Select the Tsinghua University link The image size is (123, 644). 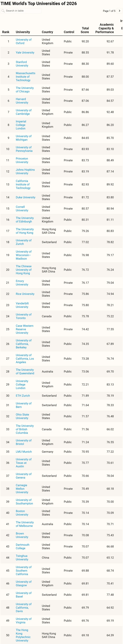pos(22,557)
